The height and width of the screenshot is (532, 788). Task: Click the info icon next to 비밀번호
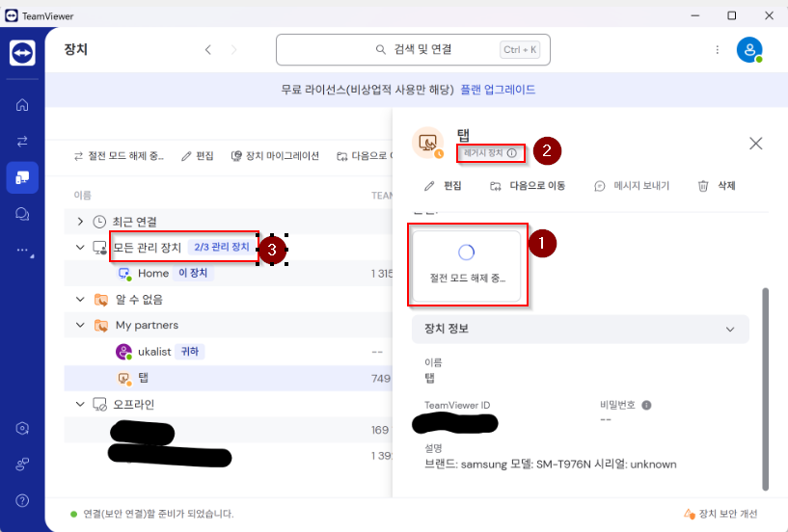click(x=647, y=405)
